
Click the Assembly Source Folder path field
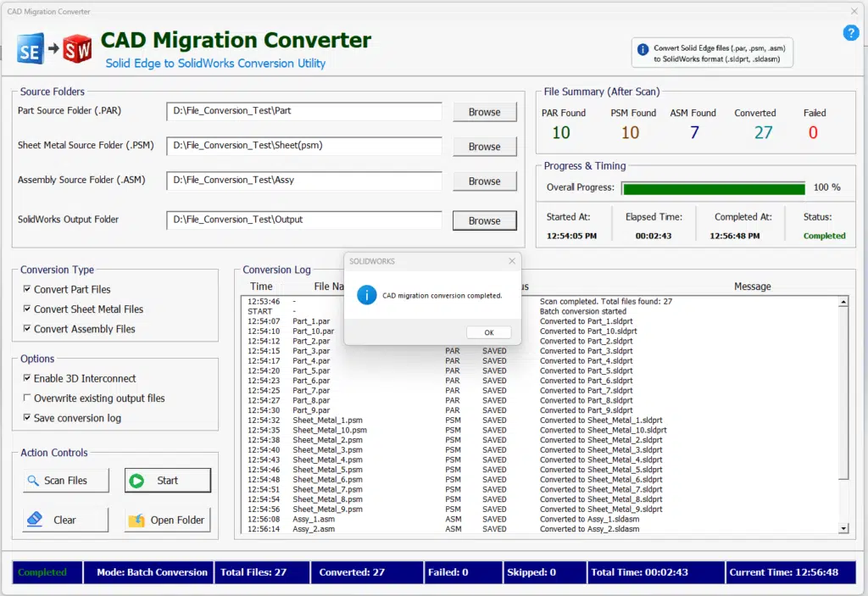[304, 180]
